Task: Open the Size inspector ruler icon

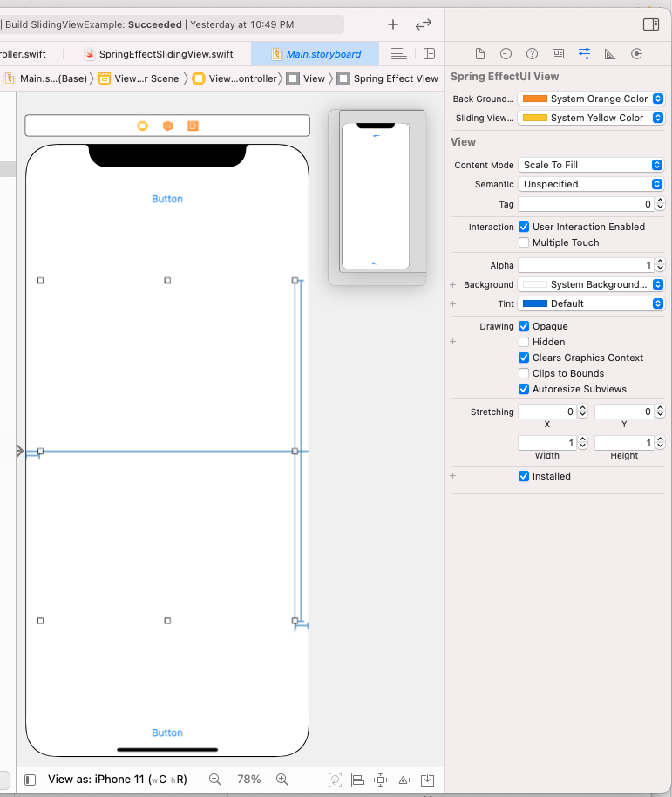Action: coord(610,54)
